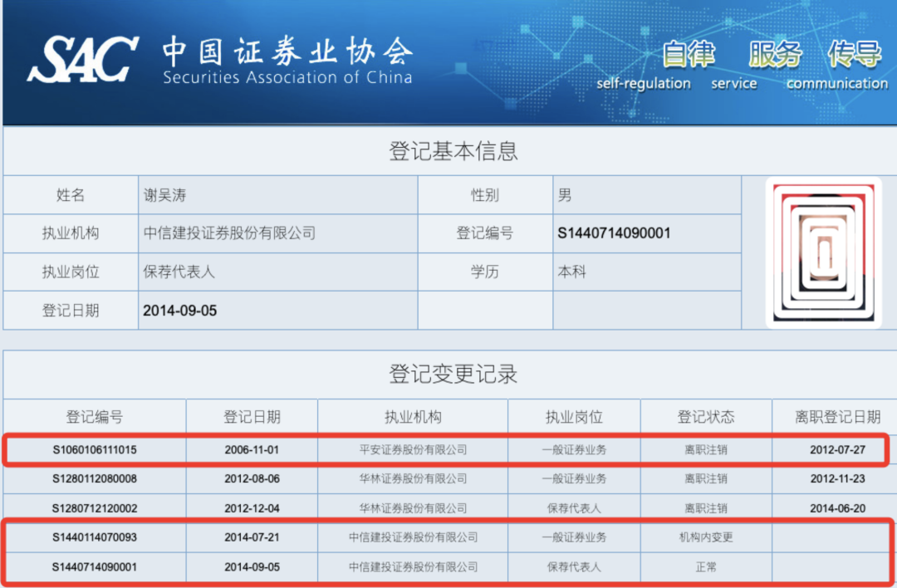
Task: Click the status 机构内变更
Action: [x=706, y=537]
